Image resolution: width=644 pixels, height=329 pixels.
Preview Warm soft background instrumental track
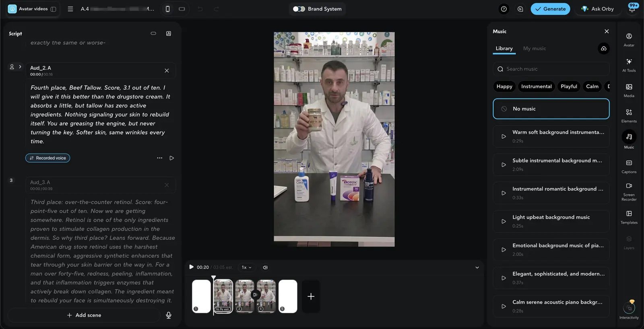(504, 137)
